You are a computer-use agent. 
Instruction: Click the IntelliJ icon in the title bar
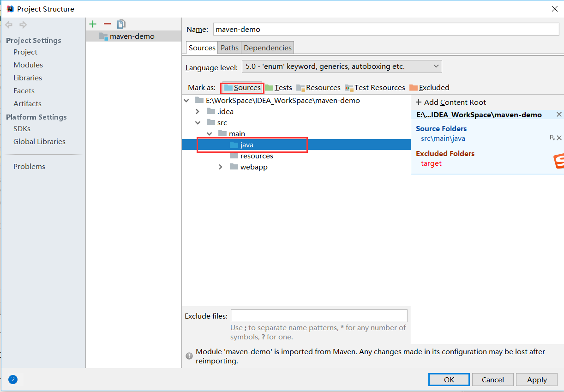point(10,9)
